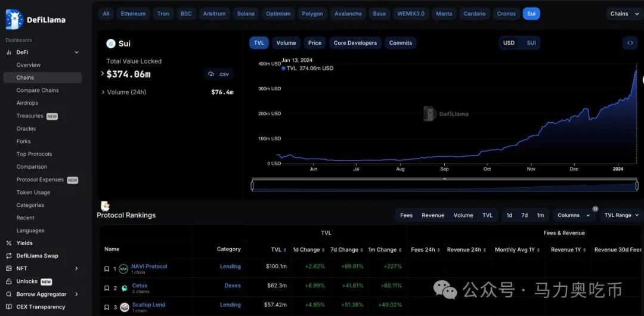Click the DeFi bar-chart icon in sidebar
644x316 pixels.
(x=8, y=52)
